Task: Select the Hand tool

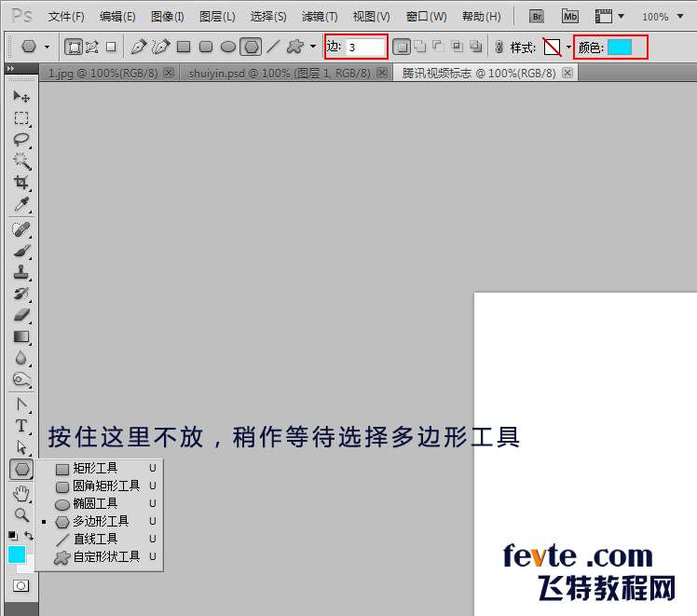Action: click(20, 493)
